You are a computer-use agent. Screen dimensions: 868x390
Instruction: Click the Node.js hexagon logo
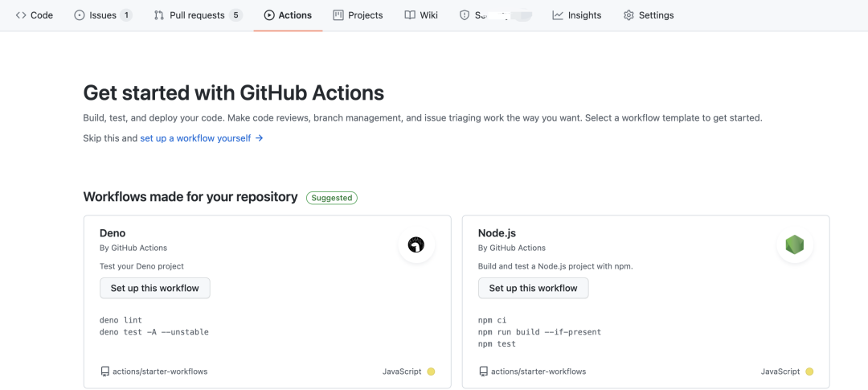pos(795,244)
